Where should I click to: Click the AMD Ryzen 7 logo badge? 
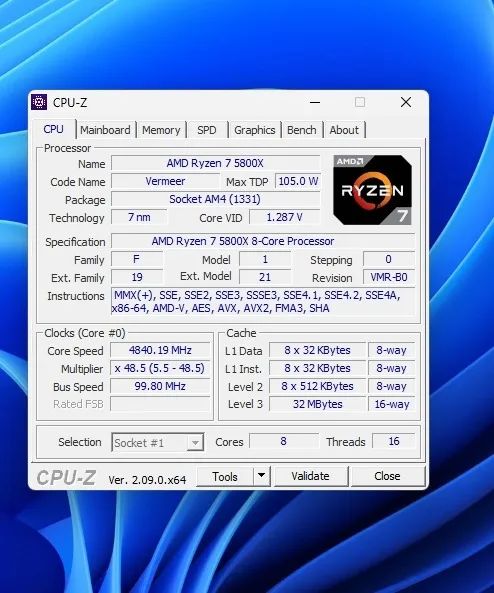click(x=372, y=190)
